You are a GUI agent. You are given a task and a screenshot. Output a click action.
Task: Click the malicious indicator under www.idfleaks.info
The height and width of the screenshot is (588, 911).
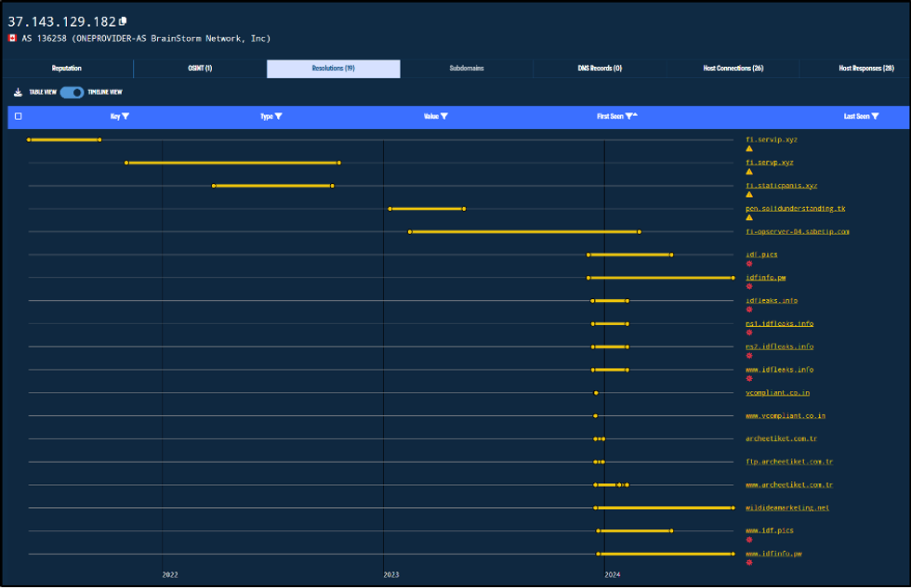[749, 379]
